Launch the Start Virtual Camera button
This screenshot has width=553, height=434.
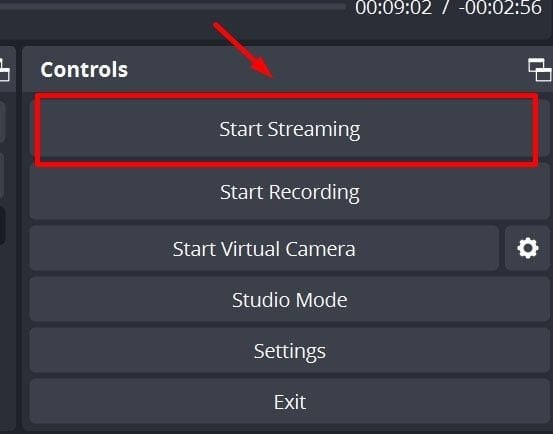pos(264,248)
